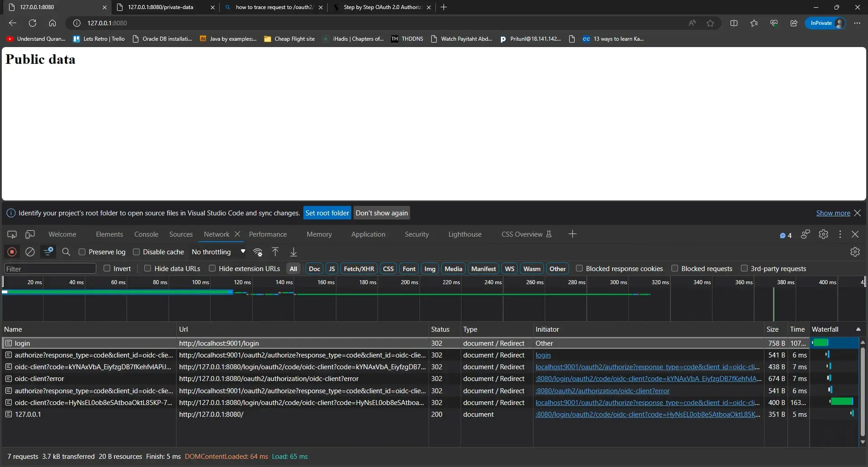868x467 pixels.
Task: Open the login initiator link
Action: click(543, 355)
